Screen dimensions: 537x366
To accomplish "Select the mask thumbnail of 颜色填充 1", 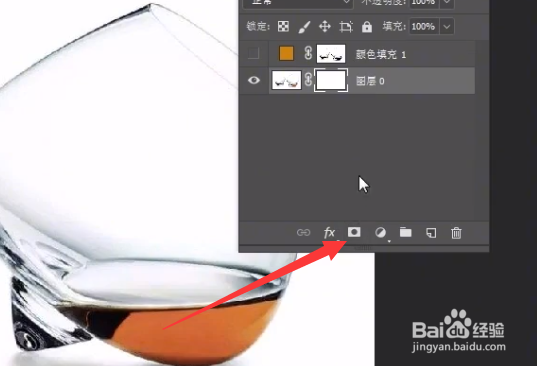I will [x=331, y=53].
